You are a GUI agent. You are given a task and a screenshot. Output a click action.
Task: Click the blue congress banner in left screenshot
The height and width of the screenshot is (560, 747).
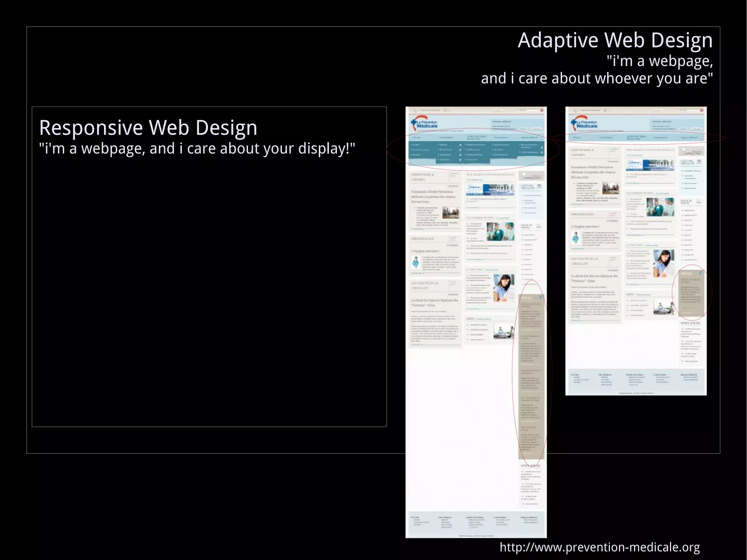click(490, 189)
